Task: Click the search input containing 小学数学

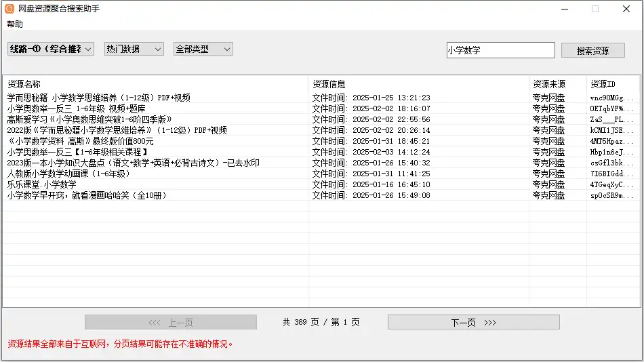Action: tap(500, 50)
